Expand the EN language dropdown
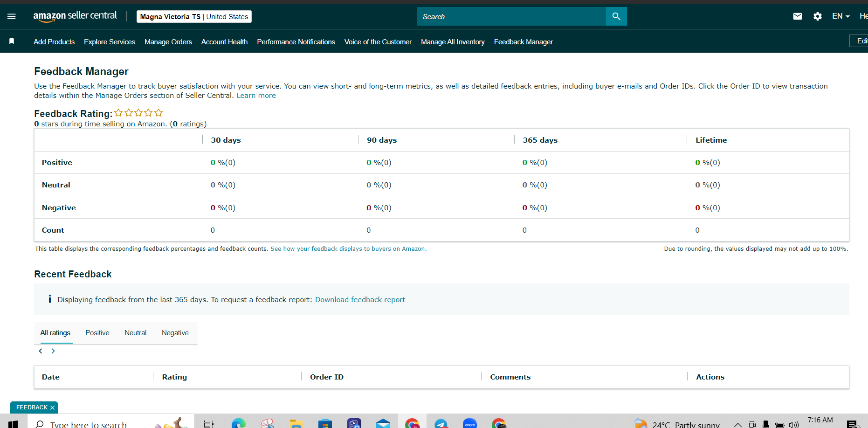Screen dimensions: 868x428 click(841, 16)
